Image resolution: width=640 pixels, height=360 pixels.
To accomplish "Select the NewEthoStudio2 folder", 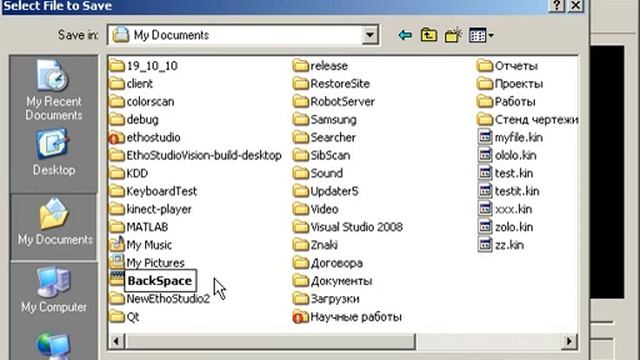I will click(160, 299).
